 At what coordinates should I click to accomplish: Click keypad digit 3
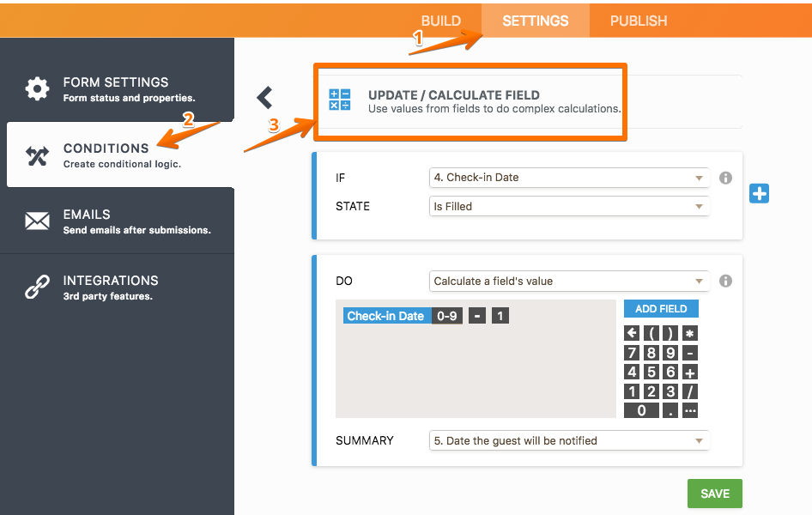[670, 391]
